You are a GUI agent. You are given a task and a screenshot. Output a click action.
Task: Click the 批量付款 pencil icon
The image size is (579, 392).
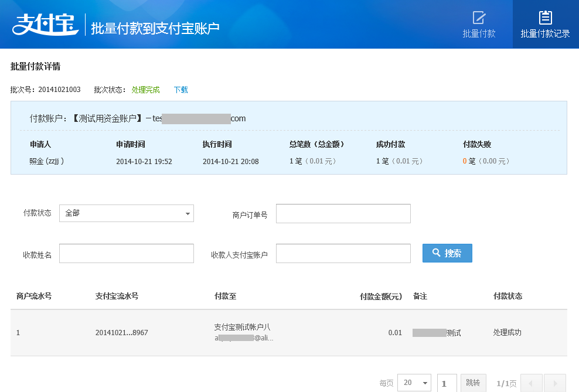tap(479, 18)
